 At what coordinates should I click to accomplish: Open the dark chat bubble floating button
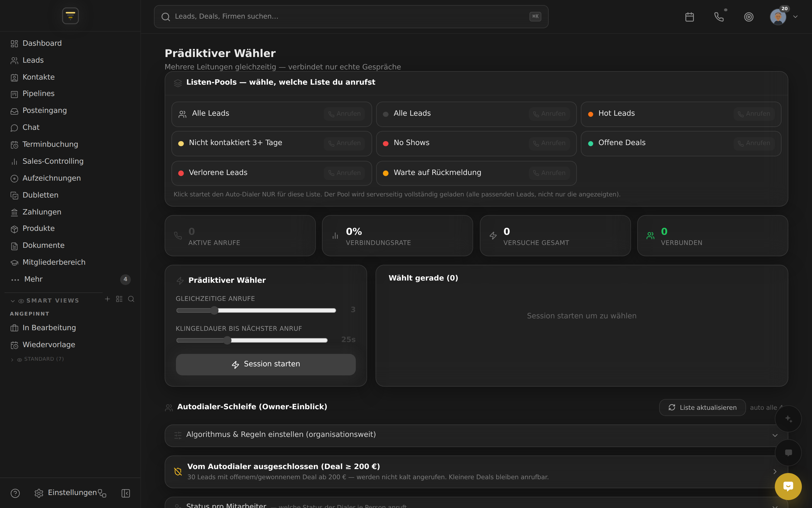[x=788, y=452]
